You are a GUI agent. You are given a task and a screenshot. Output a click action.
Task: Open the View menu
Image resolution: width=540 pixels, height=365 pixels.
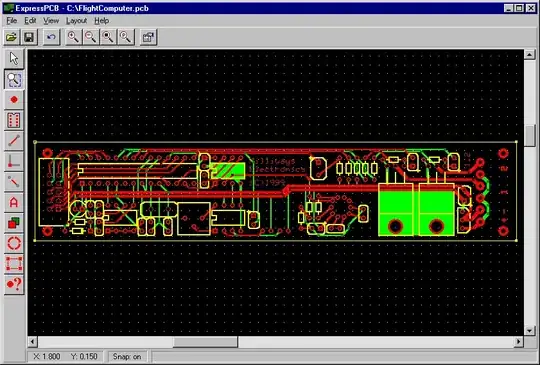click(x=51, y=21)
